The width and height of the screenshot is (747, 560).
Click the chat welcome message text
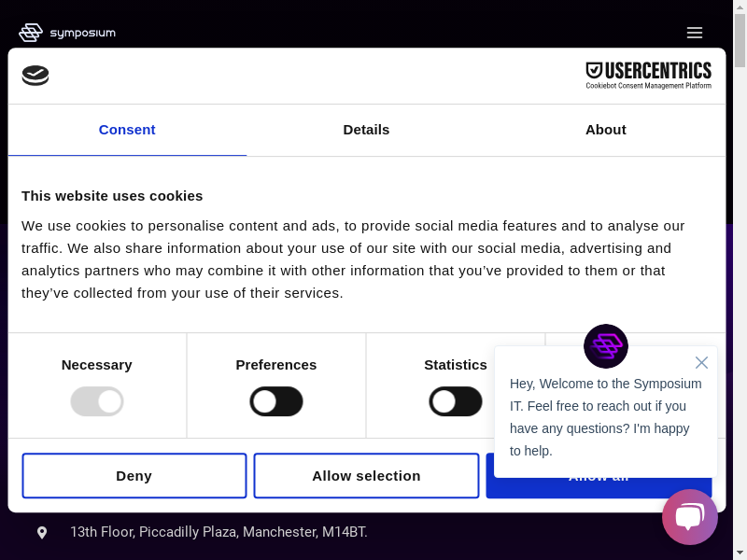point(605,417)
